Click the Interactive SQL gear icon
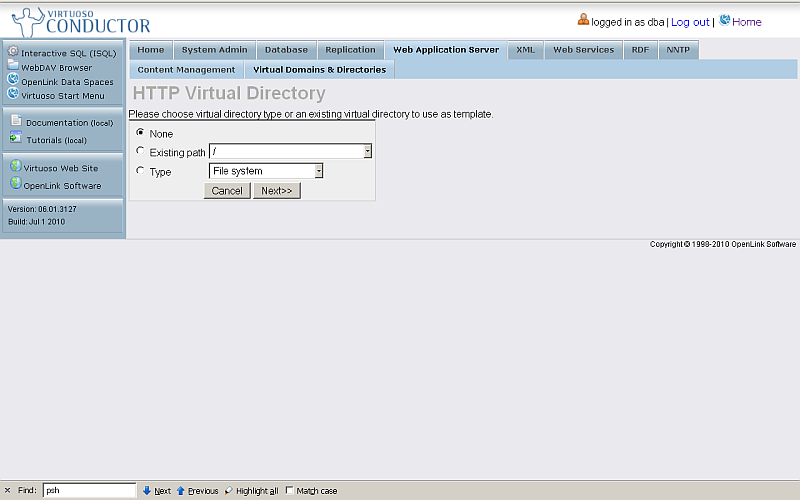This screenshot has height=500, width=800. click(13, 51)
